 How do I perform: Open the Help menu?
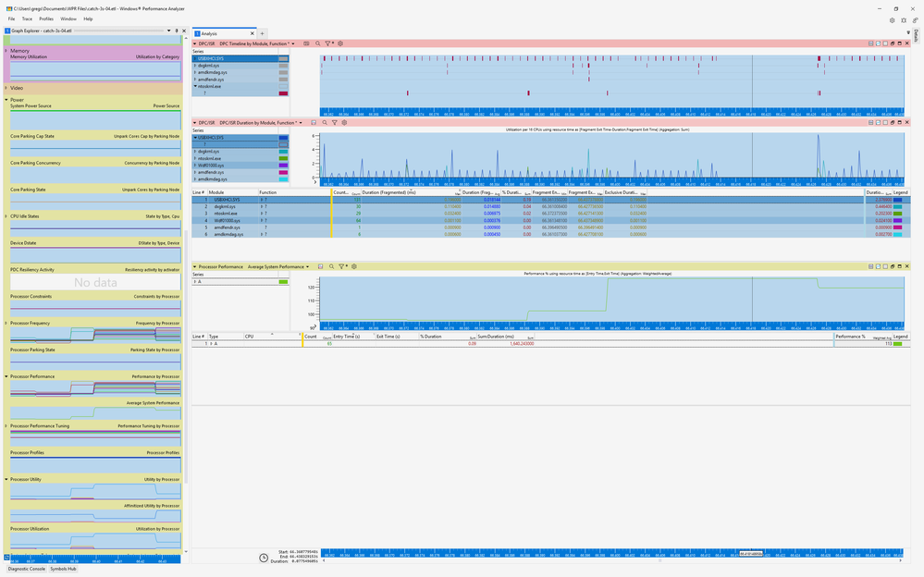[89, 18]
